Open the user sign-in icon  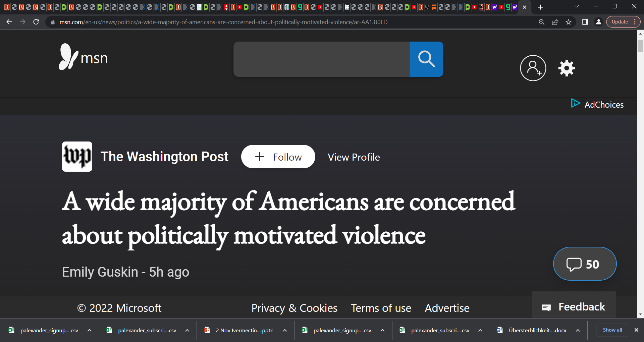(x=533, y=68)
